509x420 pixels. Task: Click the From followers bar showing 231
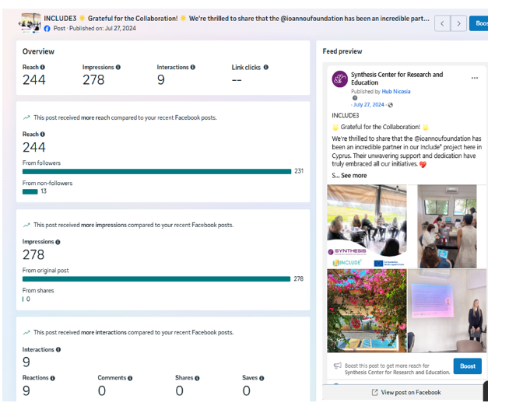coord(156,172)
